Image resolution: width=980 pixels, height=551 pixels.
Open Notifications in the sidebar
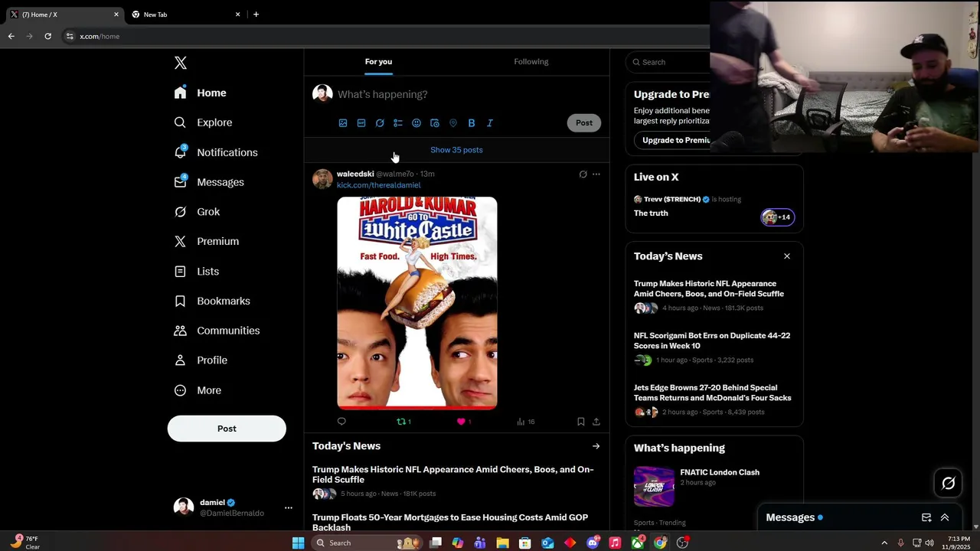pos(216,152)
